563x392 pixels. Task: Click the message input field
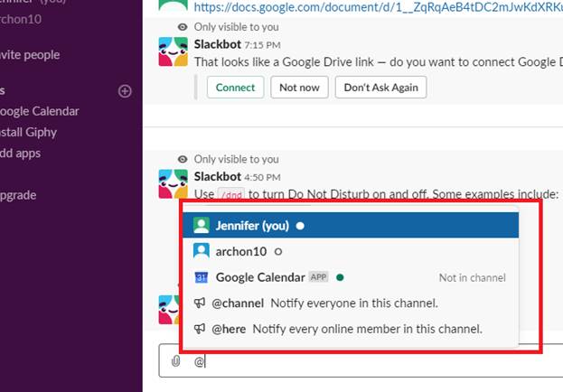[361, 361]
